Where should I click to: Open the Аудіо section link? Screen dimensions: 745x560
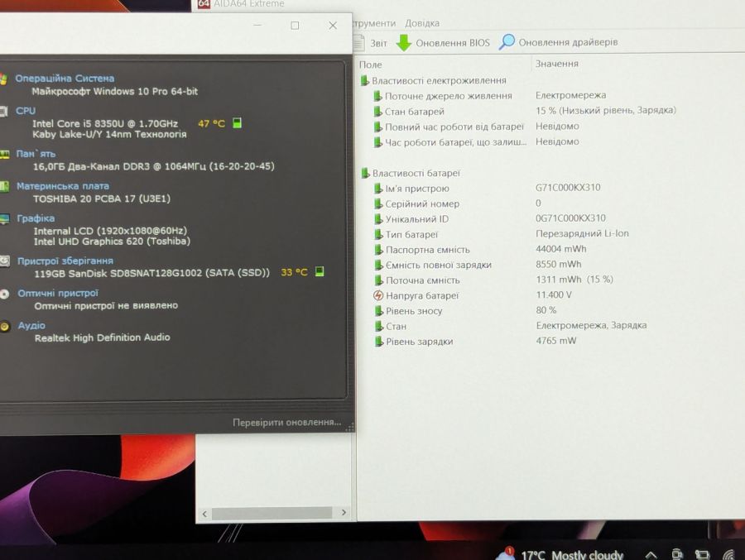tap(31, 326)
